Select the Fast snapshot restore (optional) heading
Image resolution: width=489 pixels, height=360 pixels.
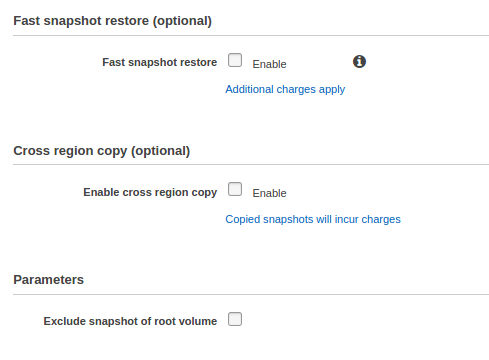tap(112, 21)
